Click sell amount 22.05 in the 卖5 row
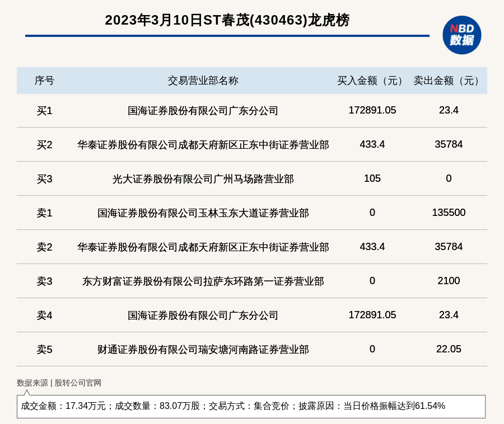The height and width of the screenshot is (424, 504). coord(449,349)
